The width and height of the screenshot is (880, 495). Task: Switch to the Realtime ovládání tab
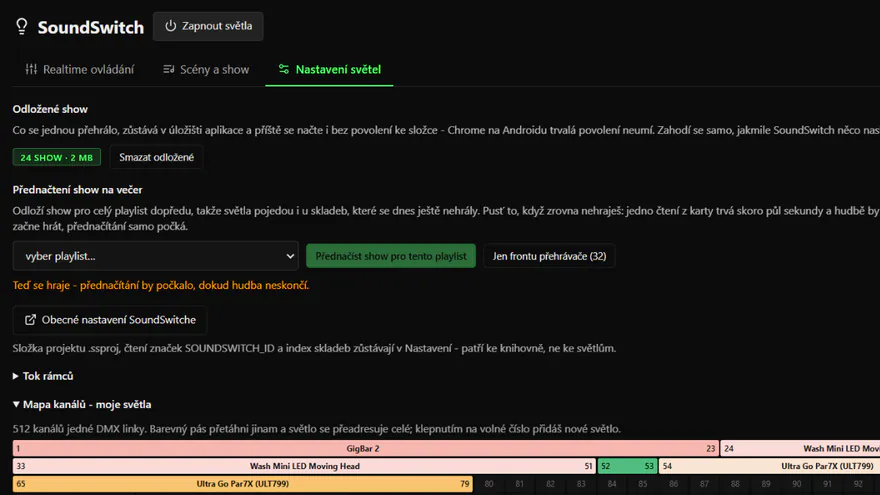click(80, 70)
